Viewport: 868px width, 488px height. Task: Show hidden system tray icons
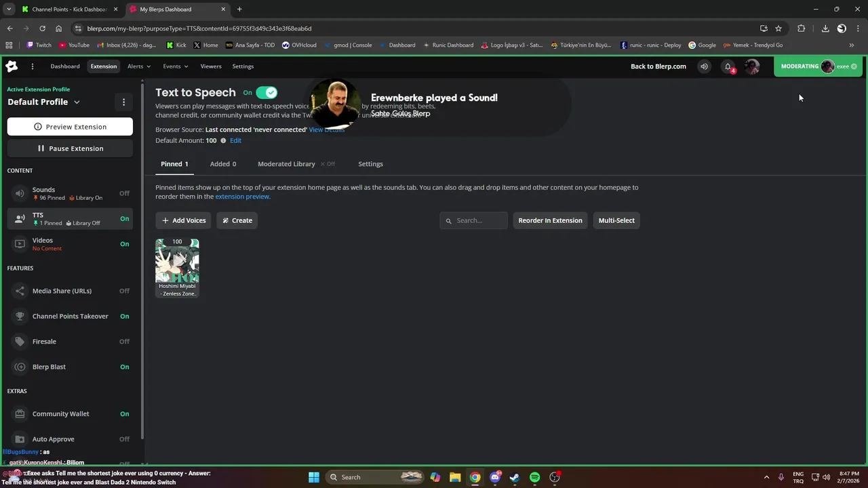pyautogui.click(x=767, y=477)
